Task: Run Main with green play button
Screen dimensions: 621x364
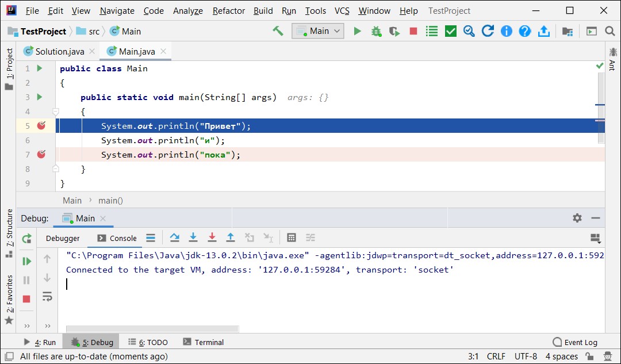Action: point(357,31)
